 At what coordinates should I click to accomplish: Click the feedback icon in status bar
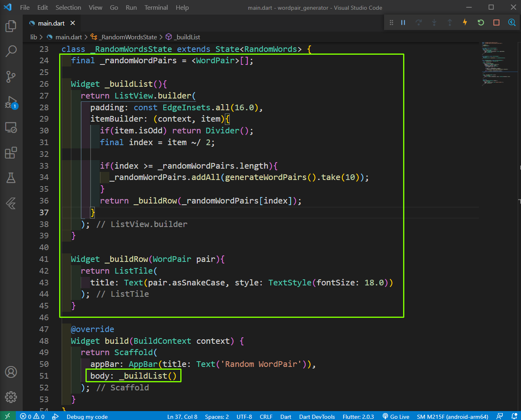click(500, 416)
